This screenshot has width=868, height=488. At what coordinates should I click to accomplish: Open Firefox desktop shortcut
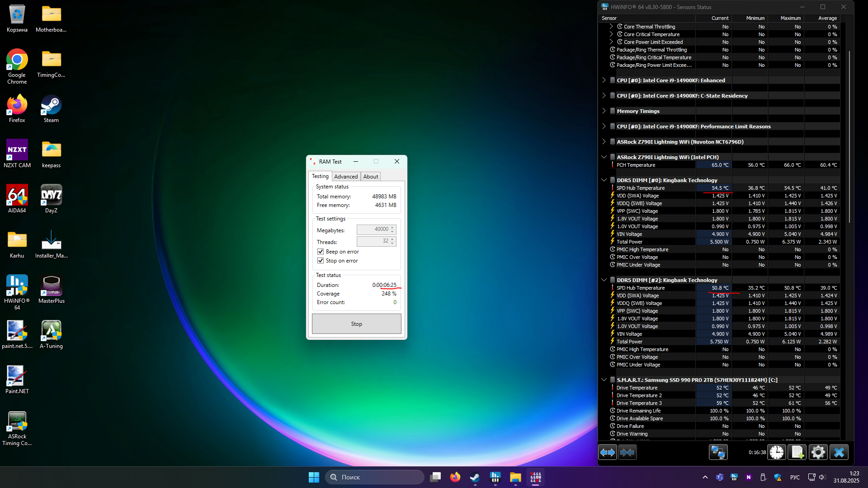[17, 108]
